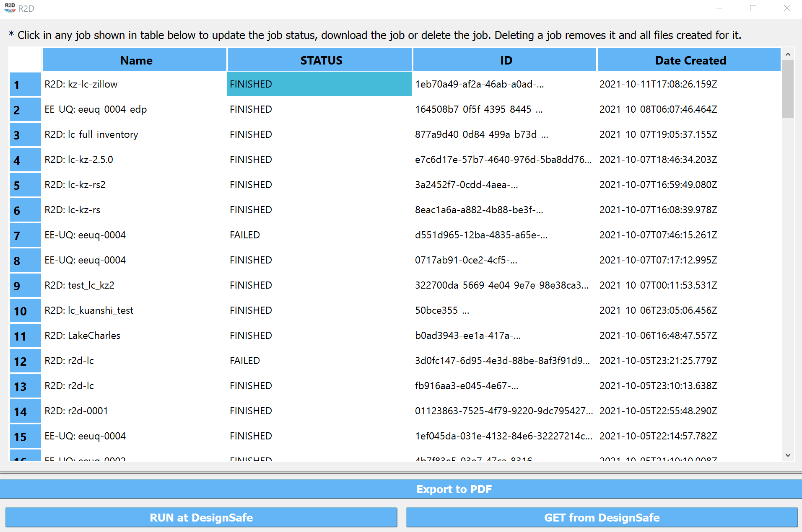Select row header number 10
Image resolution: width=802 pixels, height=532 pixels.
click(x=26, y=311)
